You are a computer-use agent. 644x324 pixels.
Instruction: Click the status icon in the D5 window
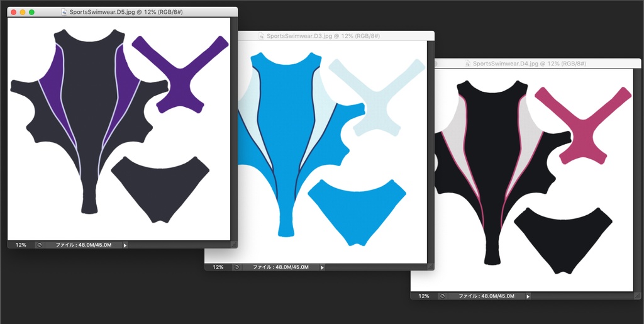pos(40,245)
